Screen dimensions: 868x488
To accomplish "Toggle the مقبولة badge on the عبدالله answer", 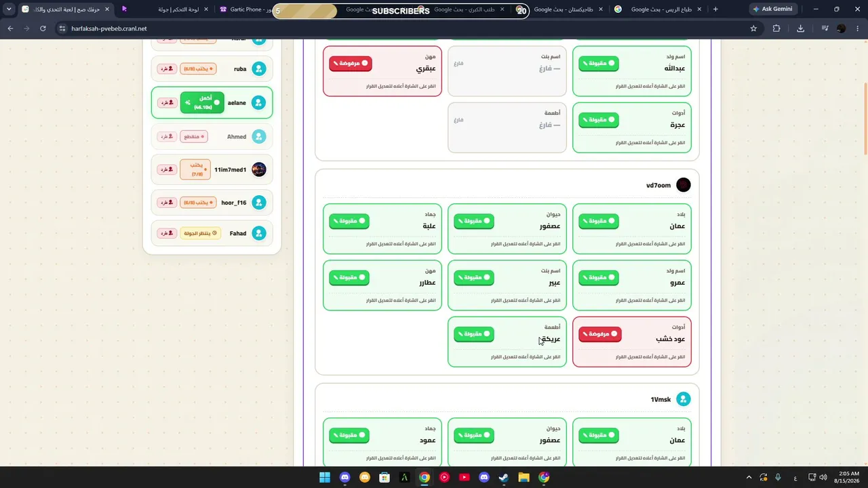I will click(598, 63).
